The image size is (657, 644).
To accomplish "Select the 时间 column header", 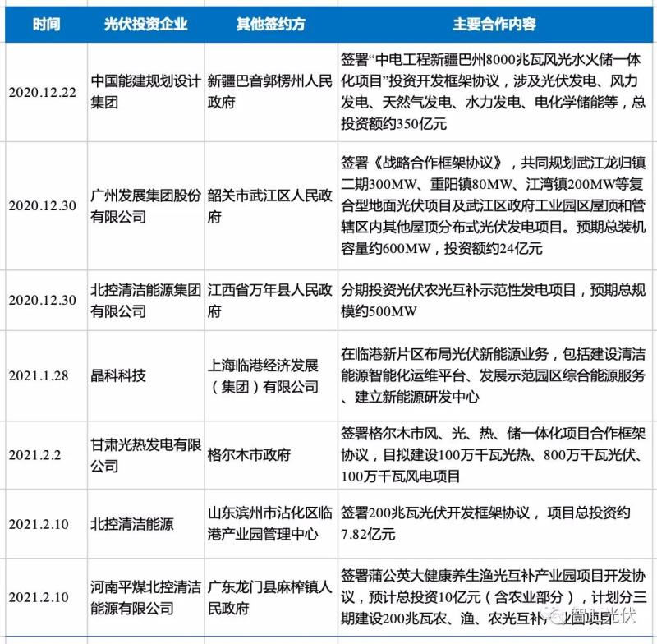I will [x=44, y=23].
